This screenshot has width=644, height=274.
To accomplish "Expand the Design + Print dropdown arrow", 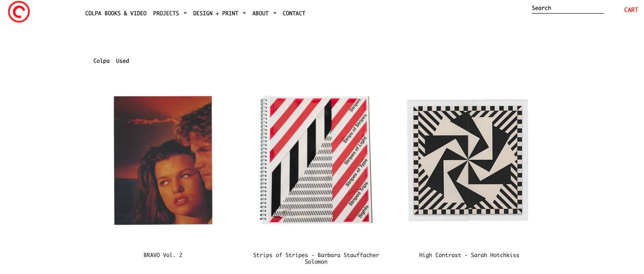I will (244, 13).
